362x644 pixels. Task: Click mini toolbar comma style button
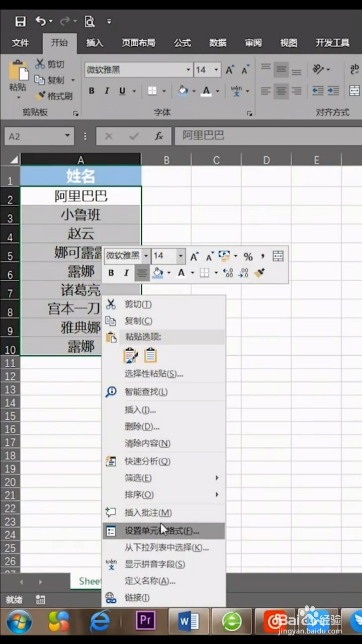click(262, 257)
